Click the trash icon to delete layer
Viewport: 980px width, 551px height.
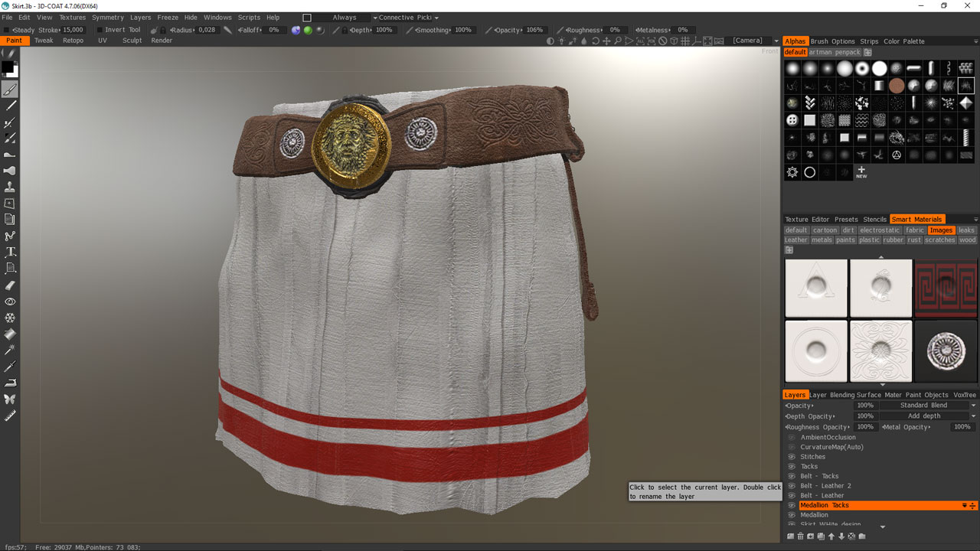pyautogui.click(x=801, y=536)
